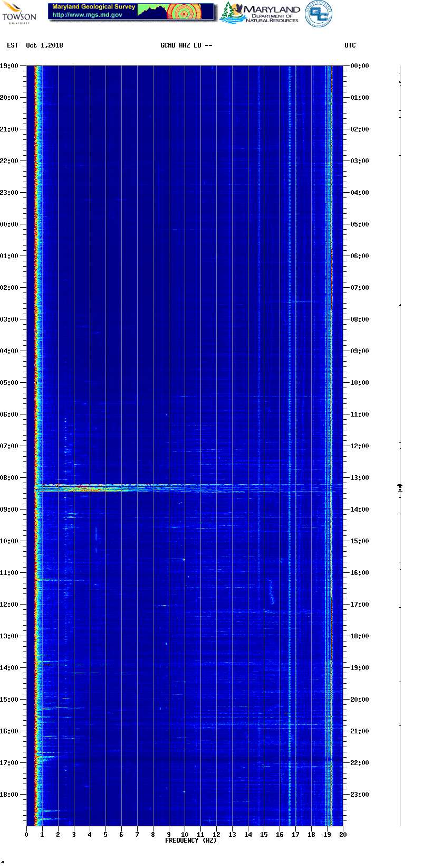
Task: Click the Maryland Geological Survey banner title
Action: [94, 7]
